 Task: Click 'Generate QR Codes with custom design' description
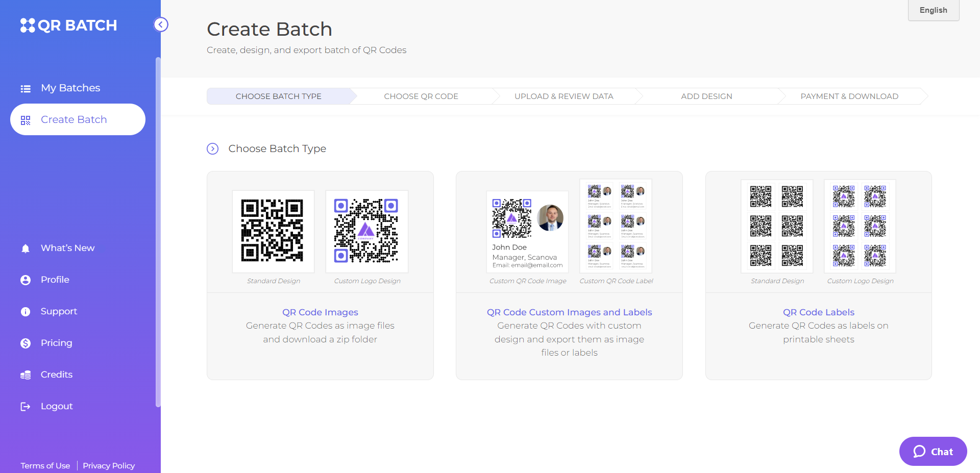(x=569, y=339)
